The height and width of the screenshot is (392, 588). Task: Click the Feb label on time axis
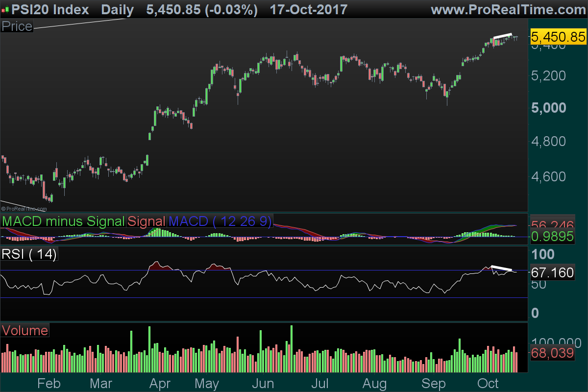(x=49, y=383)
